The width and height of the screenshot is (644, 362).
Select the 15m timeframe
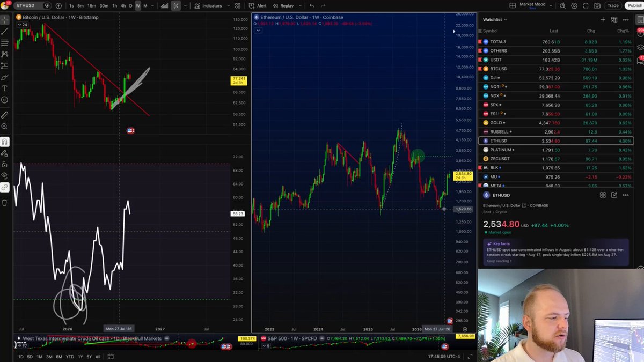tap(92, 5)
